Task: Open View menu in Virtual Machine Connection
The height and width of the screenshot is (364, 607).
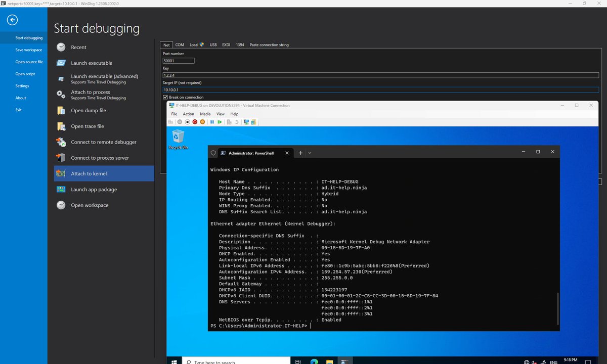Action: coord(221,114)
